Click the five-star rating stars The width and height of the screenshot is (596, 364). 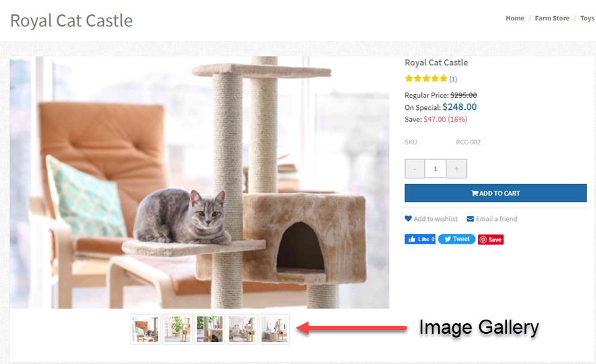point(426,78)
